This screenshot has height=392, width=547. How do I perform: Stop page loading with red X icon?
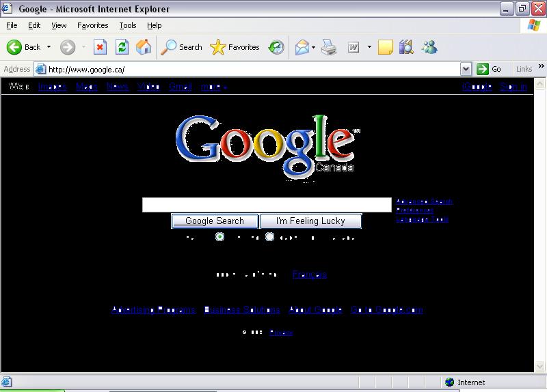100,47
